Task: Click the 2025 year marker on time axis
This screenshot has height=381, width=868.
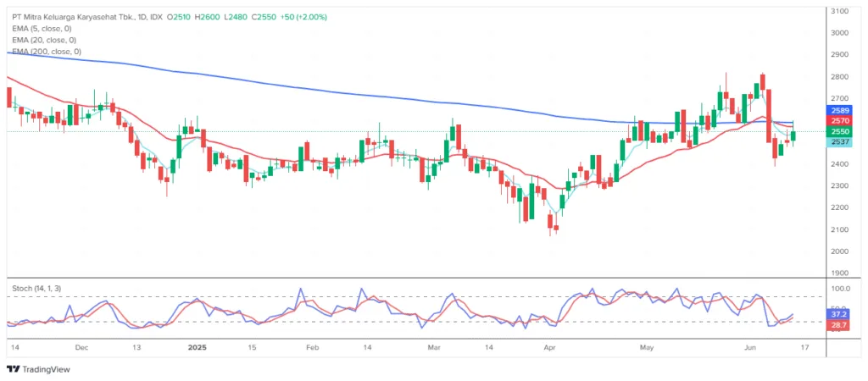Action: pyautogui.click(x=197, y=348)
